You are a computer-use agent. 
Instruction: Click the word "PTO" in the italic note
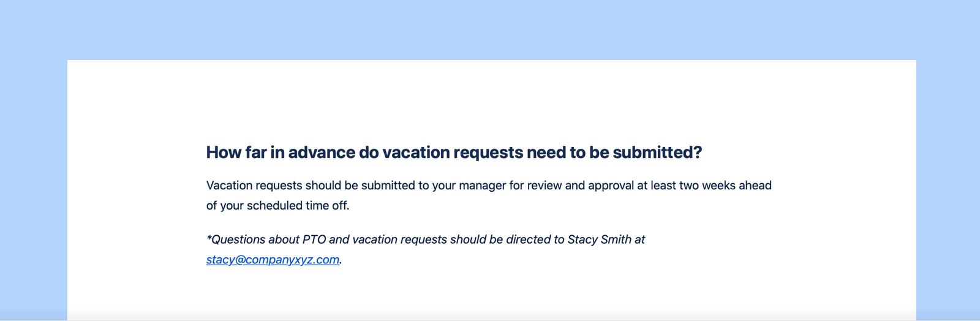click(x=314, y=240)
